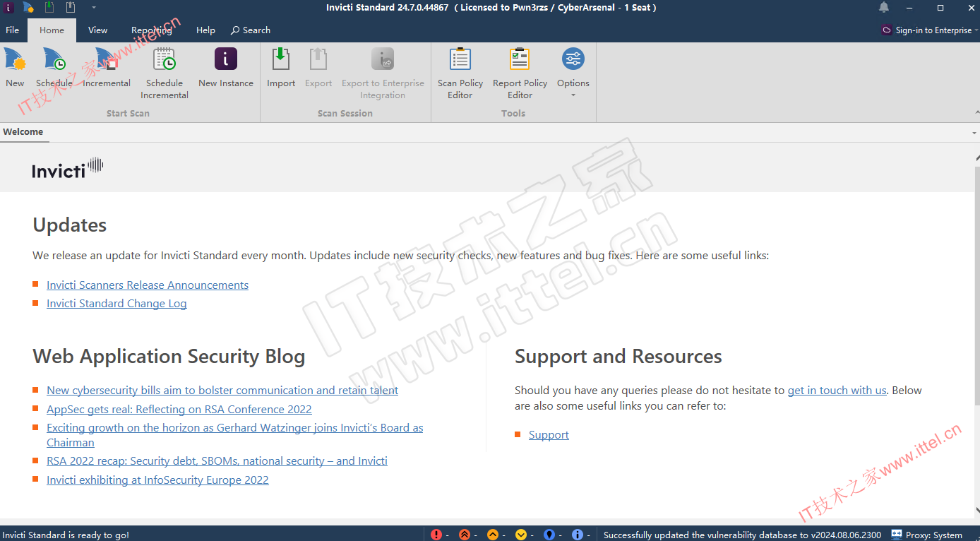Open Invicti Scanners Release Announcements link
This screenshot has height=541, width=980.
point(148,285)
